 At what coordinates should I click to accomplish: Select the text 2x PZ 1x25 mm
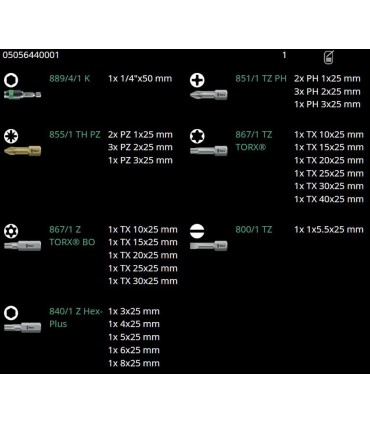pyautogui.click(x=140, y=135)
